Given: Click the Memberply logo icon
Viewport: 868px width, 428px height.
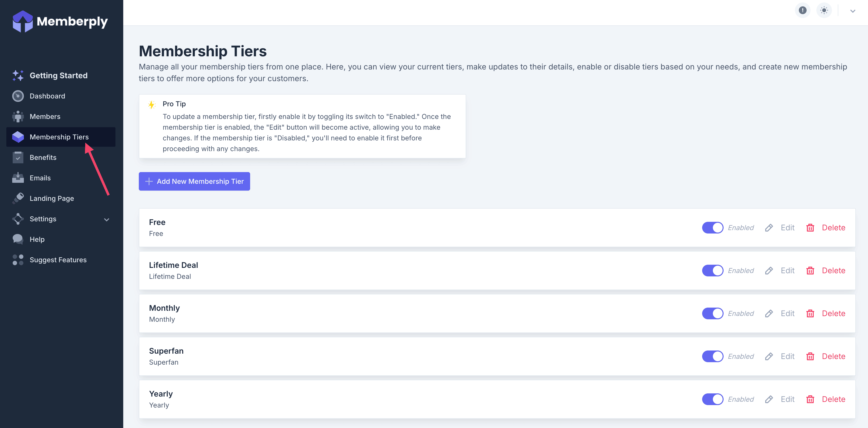Looking at the screenshot, I should click(x=22, y=21).
